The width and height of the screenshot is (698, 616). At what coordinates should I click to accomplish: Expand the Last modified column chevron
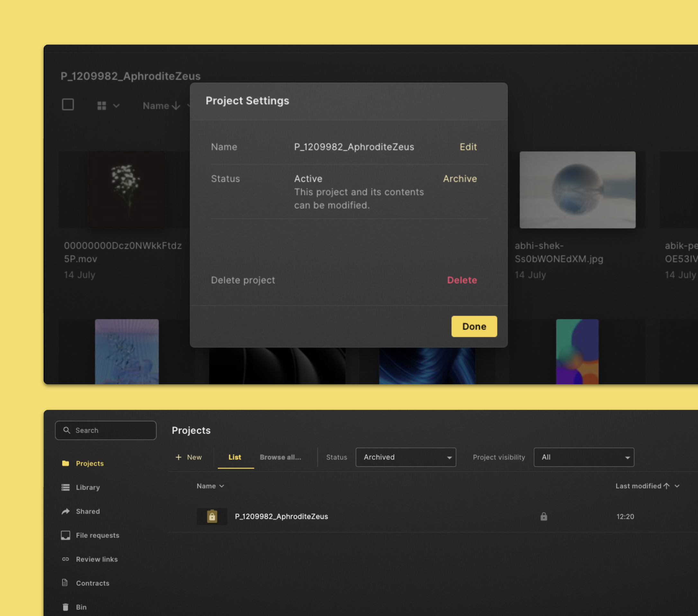point(677,486)
